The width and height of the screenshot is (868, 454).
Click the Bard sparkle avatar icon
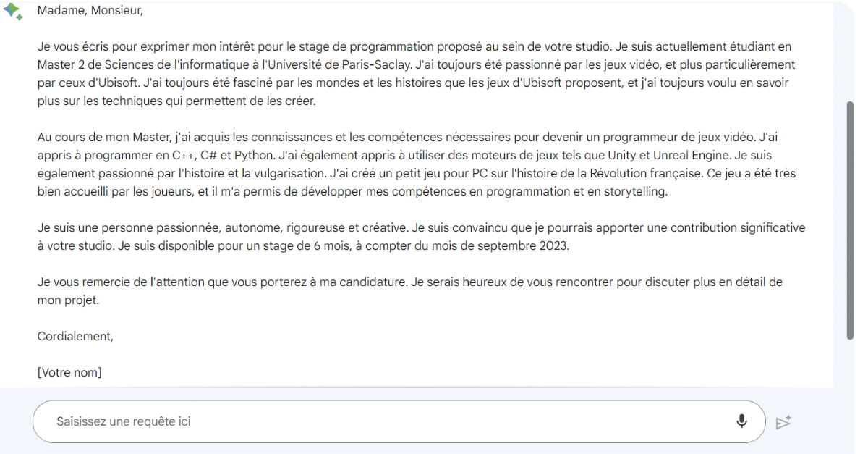pyautogui.click(x=14, y=12)
